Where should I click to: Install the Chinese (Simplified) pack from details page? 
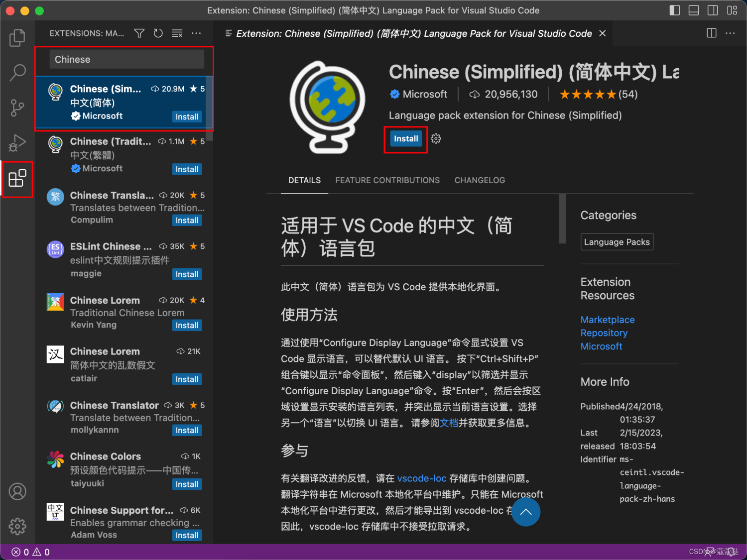pos(406,139)
